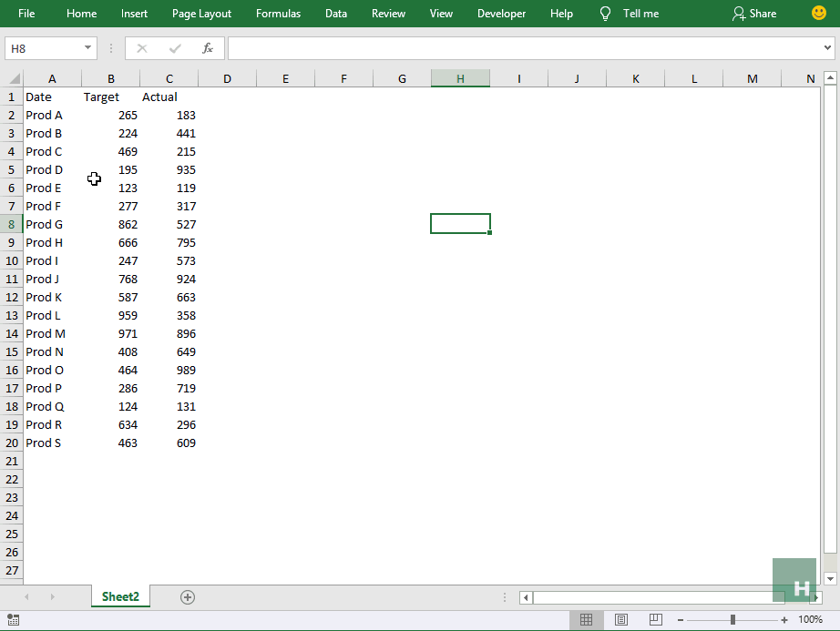This screenshot has height=631, width=840.
Task: Expand the formula bar with the chevron
Action: (827, 48)
